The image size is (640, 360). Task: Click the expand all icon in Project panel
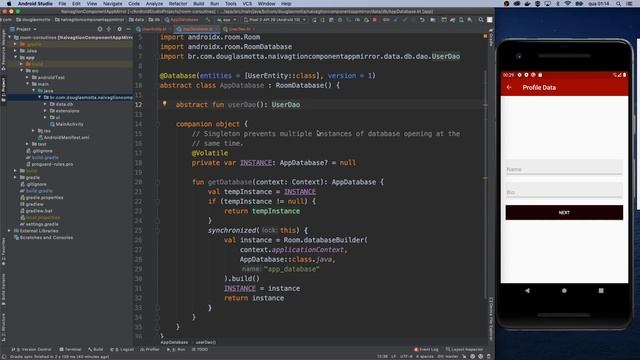pos(109,29)
